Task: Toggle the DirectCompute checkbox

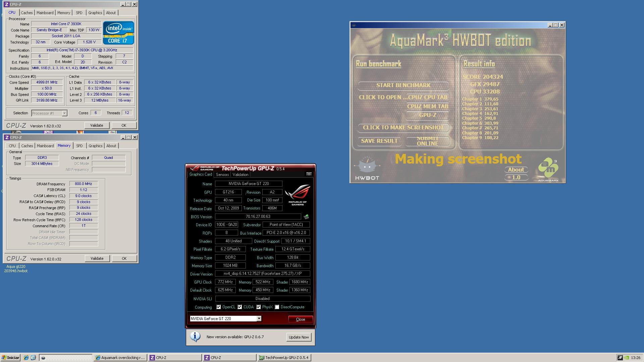Action: coord(277,307)
